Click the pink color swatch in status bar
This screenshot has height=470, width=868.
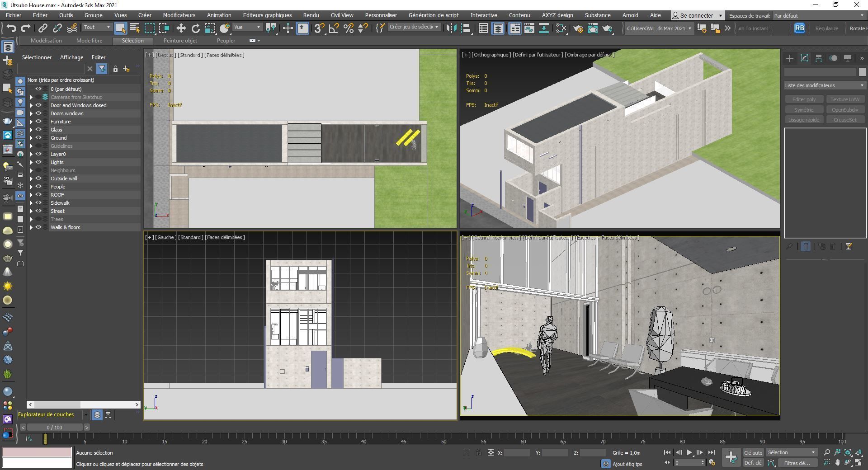tap(37, 452)
